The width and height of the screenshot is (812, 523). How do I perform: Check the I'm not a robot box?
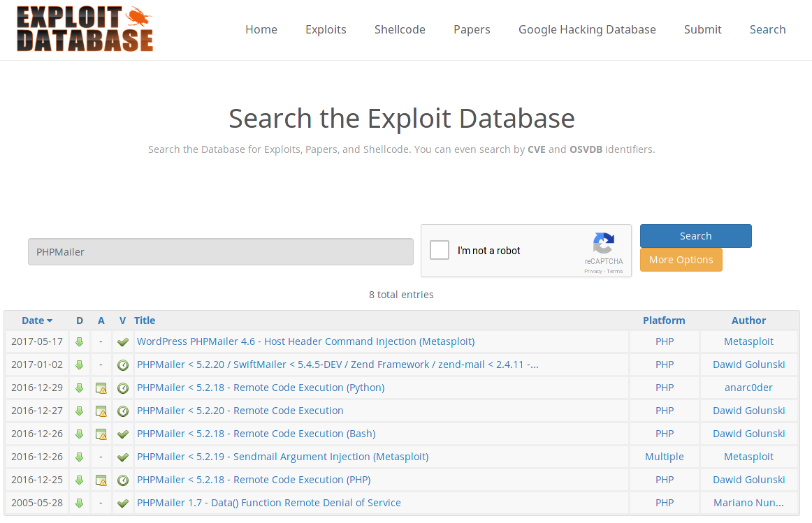point(440,251)
